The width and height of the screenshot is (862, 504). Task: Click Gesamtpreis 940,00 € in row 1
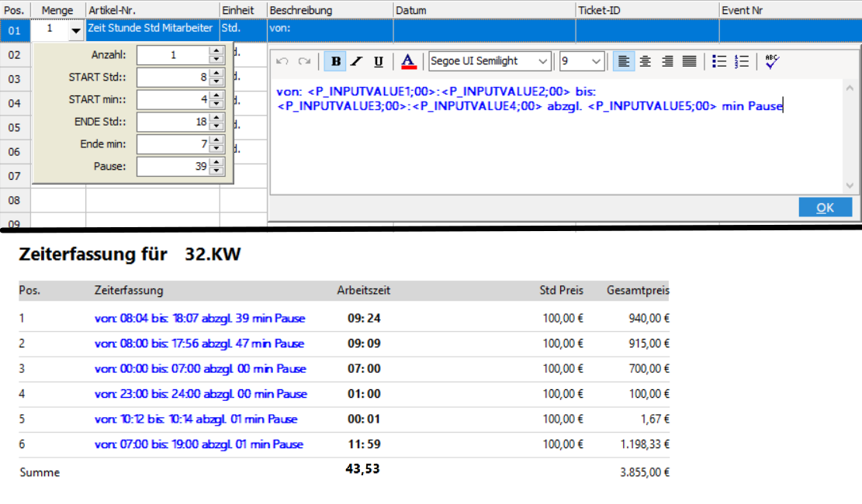click(x=649, y=318)
